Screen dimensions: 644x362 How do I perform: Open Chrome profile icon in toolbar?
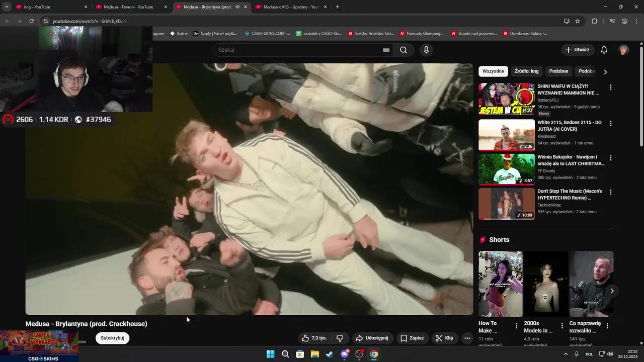point(624,21)
